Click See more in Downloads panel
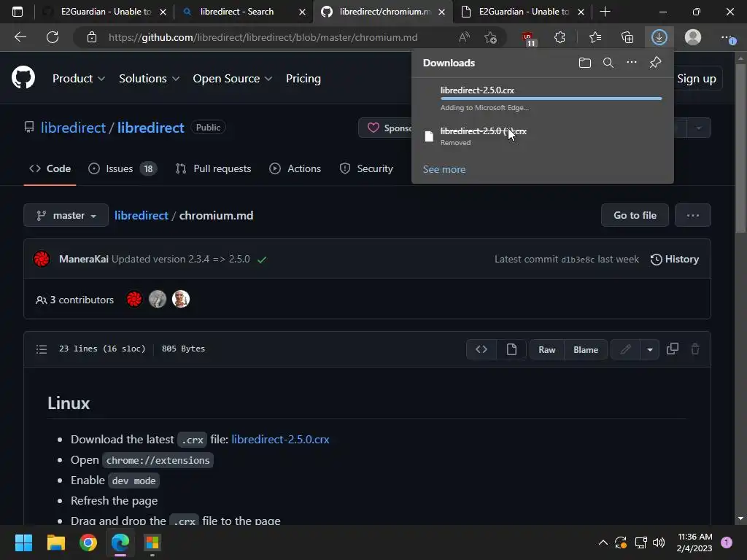The height and width of the screenshot is (560, 747). pos(444,169)
